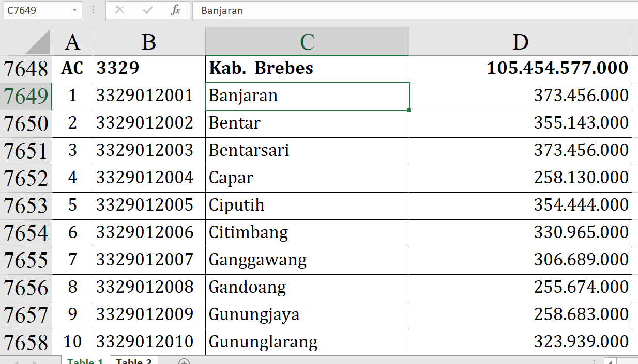Click the Enter checkmark formula icon
638x364 pixels.
148,10
